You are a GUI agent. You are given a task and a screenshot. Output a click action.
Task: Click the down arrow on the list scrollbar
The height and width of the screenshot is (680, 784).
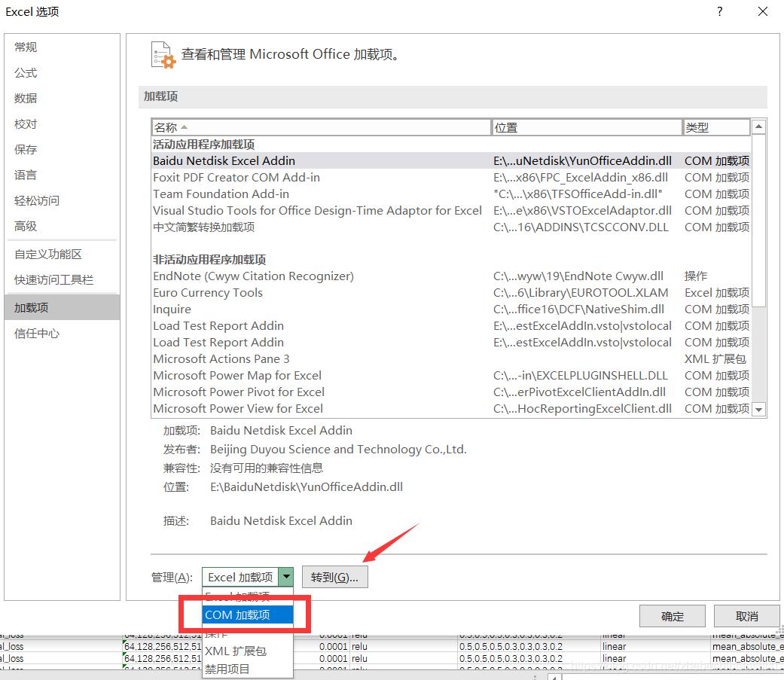758,410
